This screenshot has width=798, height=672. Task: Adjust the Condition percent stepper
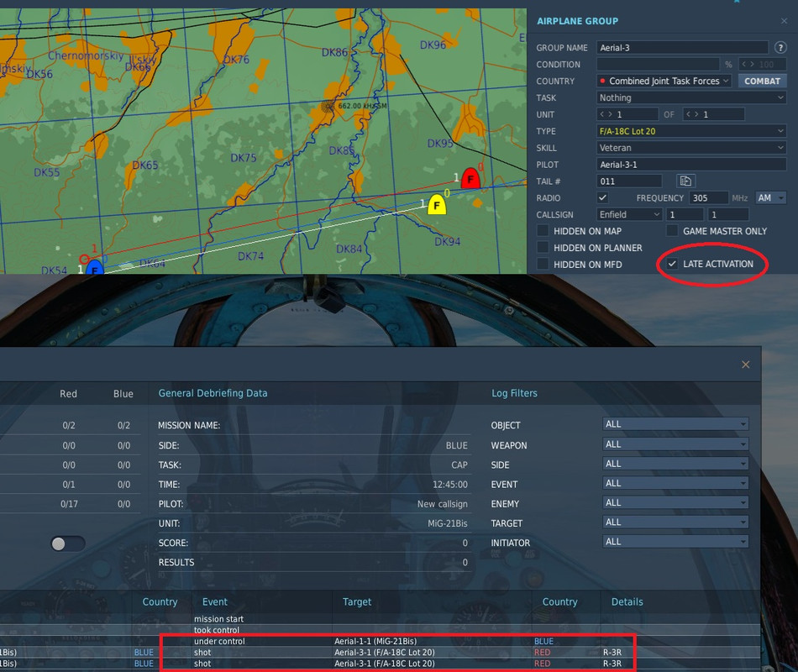point(763,64)
